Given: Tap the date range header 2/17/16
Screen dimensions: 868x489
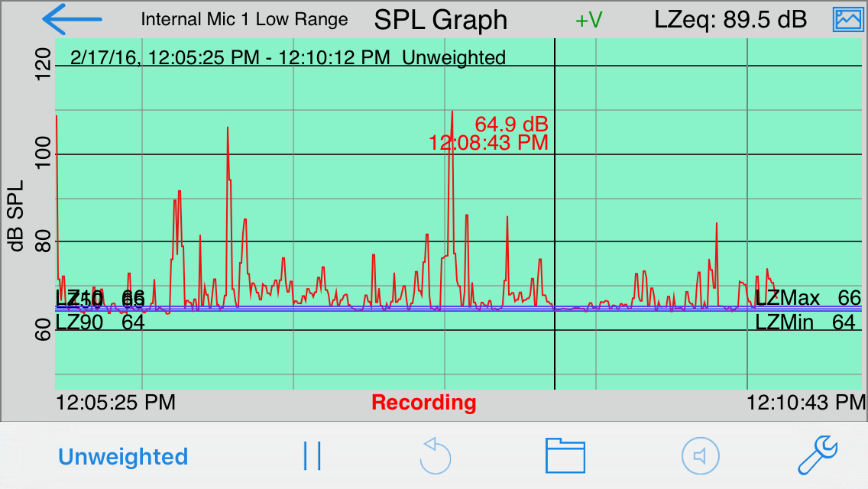Looking at the screenshot, I should tap(288, 57).
